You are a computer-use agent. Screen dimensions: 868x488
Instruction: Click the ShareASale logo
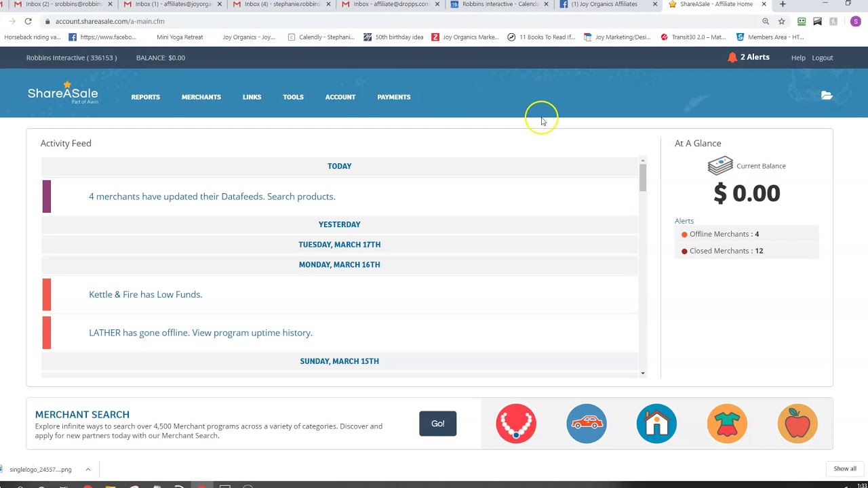click(62, 93)
